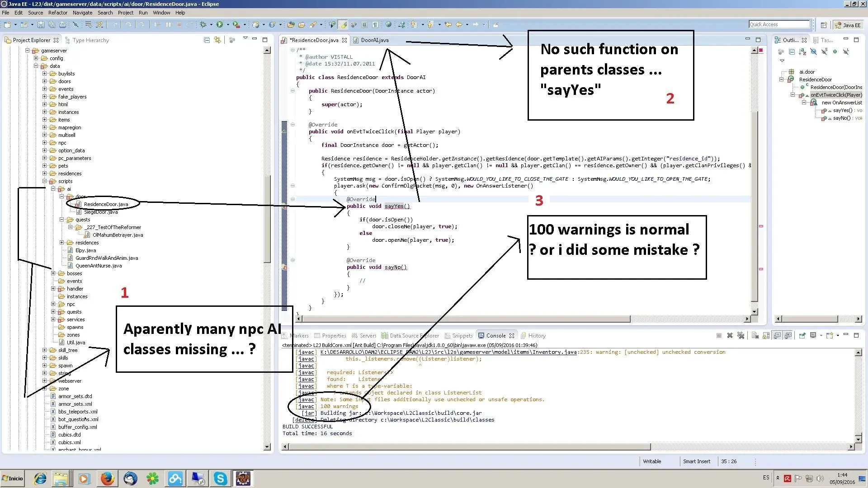Open Project Explorer view menu triangle
Image resolution: width=868 pixels, height=488 pixels.
(245, 38)
